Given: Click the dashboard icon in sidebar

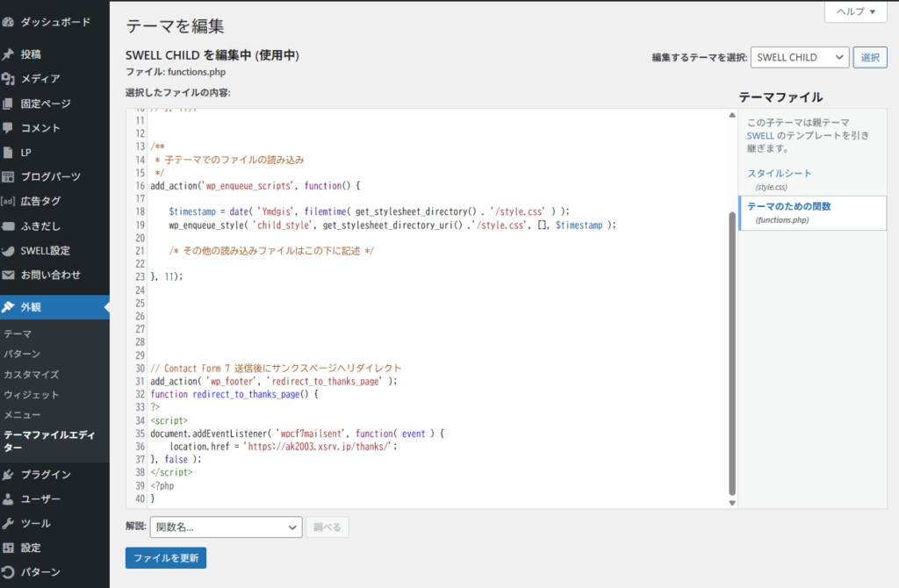Looking at the screenshot, I should tap(9, 20).
